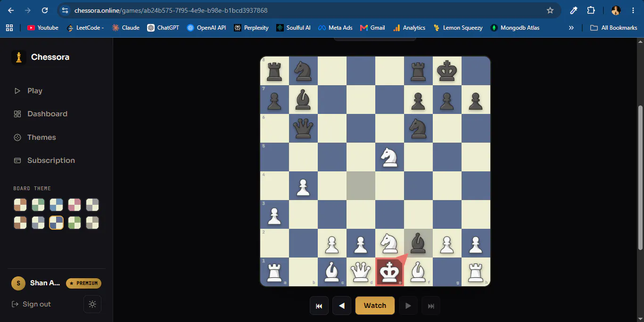
Task: Open the Perplexity bookmark
Action: [x=251, y=28]
